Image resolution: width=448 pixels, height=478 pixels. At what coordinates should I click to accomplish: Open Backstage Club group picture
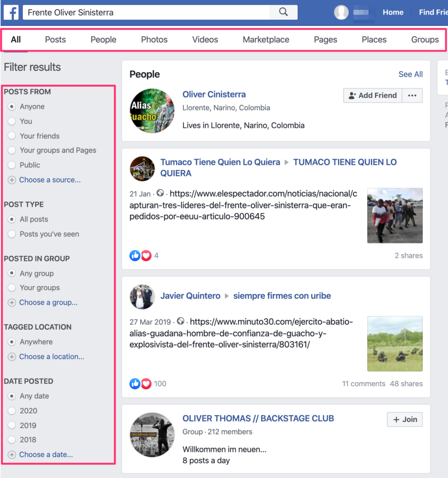tap(152, 435)
